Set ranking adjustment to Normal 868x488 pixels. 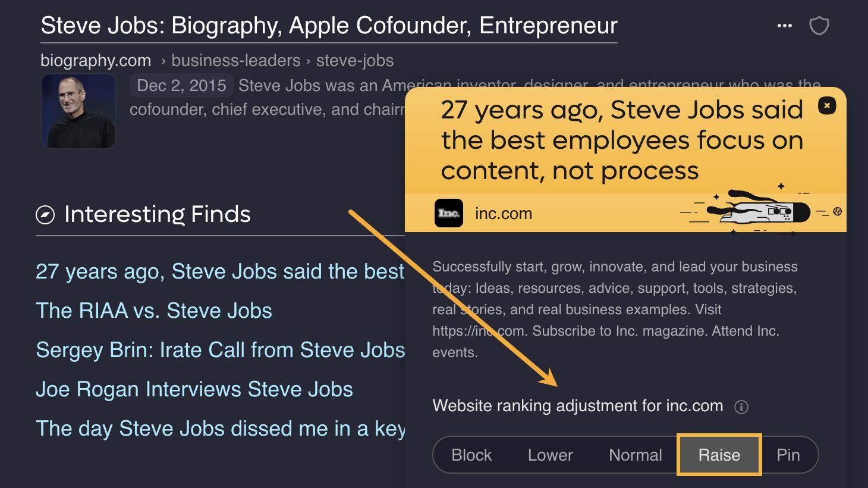pyautogui.click(x=635, y=455)
